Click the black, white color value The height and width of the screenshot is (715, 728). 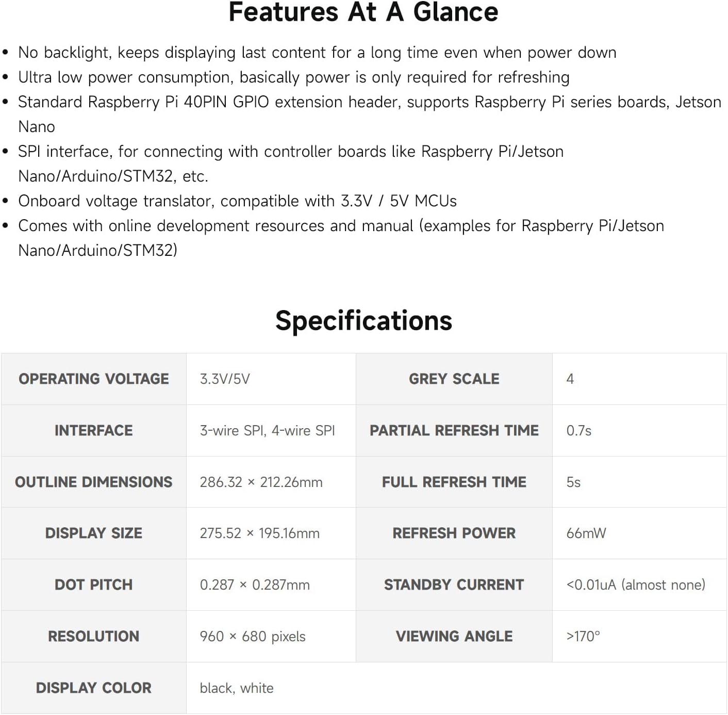(237, 688)
